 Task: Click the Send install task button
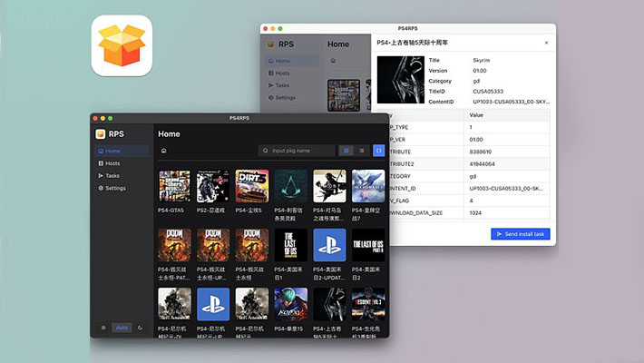coord(521,234)
